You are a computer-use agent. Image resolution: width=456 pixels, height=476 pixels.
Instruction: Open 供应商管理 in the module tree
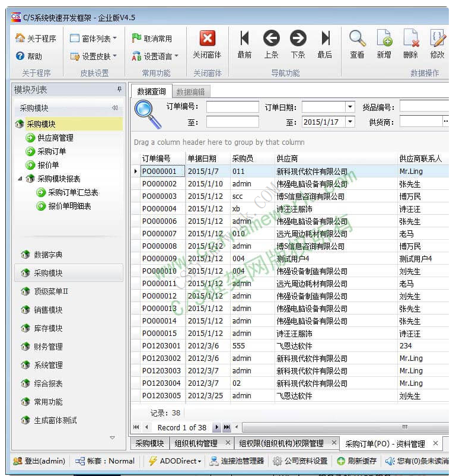click(x=55, y=138)
